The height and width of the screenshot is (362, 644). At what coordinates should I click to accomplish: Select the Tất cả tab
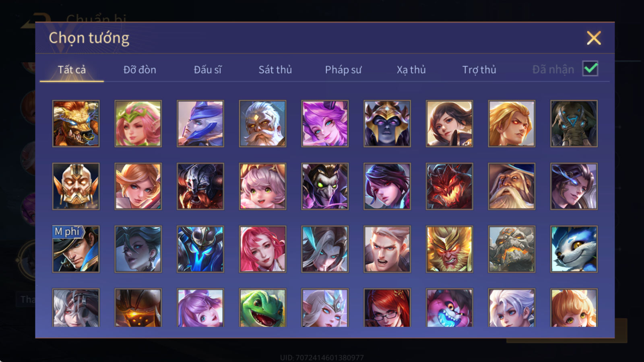(x=72, y=70)
